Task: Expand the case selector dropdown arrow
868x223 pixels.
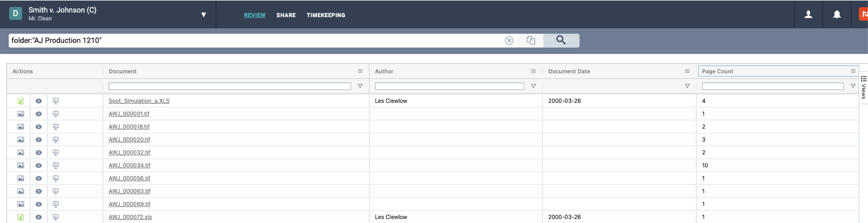Action: click(204, 14)
